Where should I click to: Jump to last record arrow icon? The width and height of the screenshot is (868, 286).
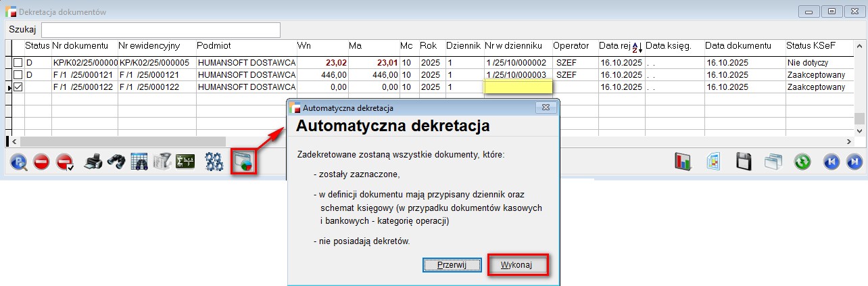click(854, 162)
